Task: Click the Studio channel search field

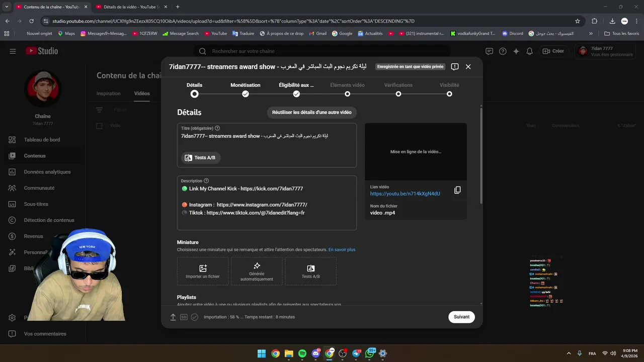Action: (322, 51)
